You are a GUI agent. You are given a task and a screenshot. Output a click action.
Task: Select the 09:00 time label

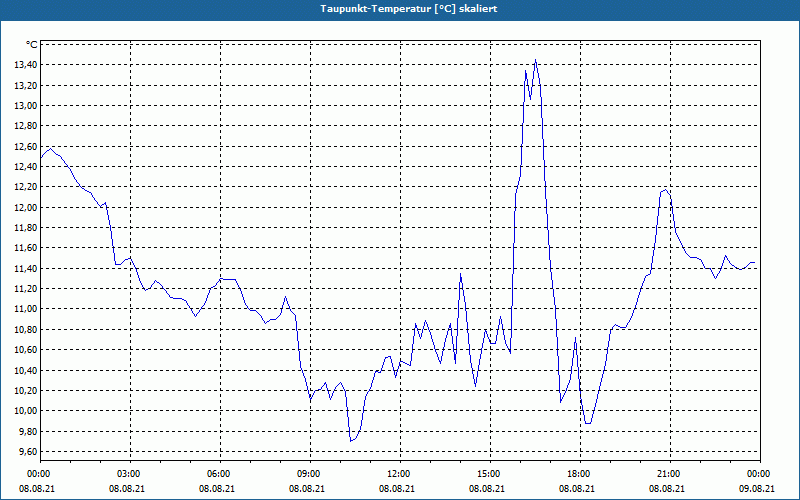(x=310, y=473)
